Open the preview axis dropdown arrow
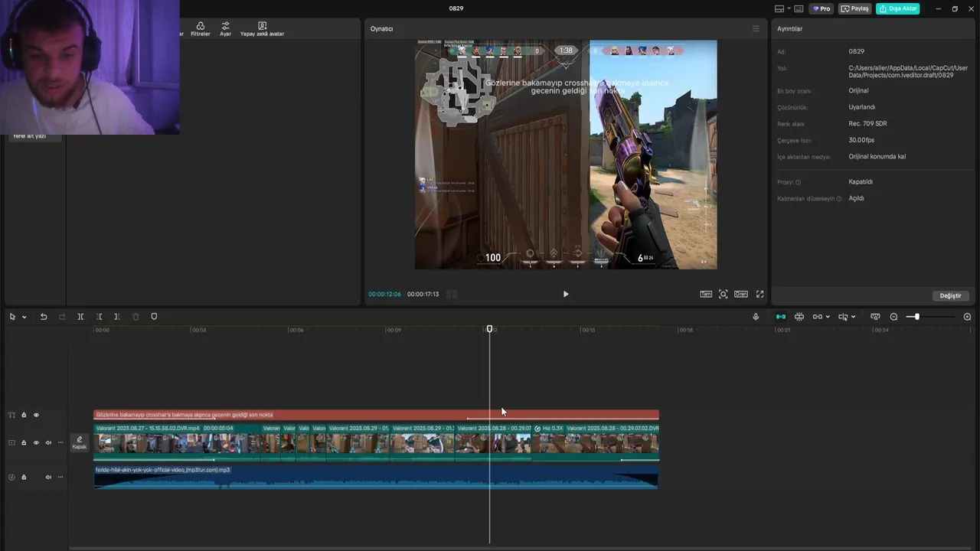 pyautogui.click(x=853, y=317)
